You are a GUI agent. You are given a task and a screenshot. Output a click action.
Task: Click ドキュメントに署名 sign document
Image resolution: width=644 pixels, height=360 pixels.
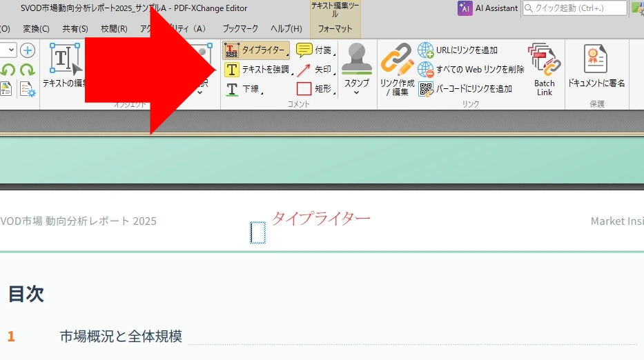[x=596, y=66]
